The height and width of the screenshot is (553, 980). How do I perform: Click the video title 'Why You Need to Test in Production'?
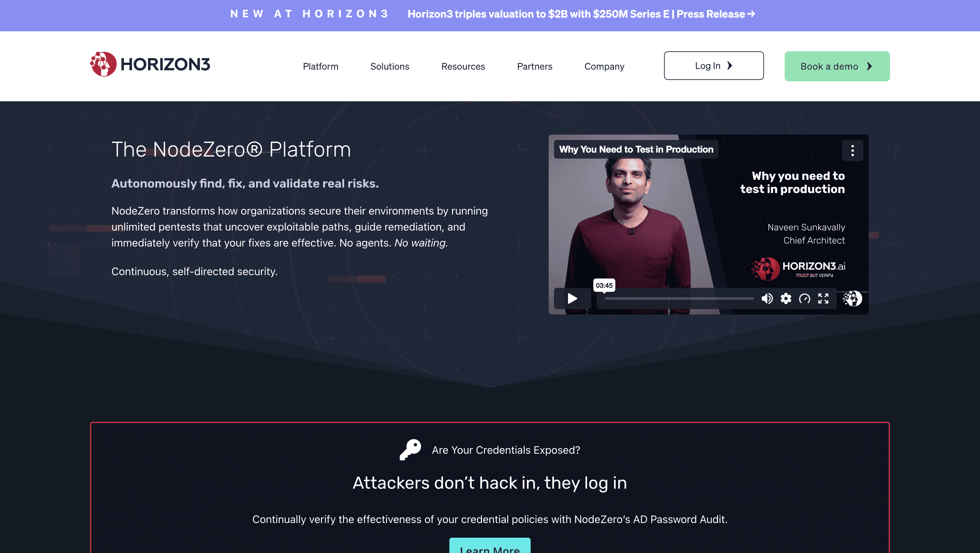coord(636,150)
